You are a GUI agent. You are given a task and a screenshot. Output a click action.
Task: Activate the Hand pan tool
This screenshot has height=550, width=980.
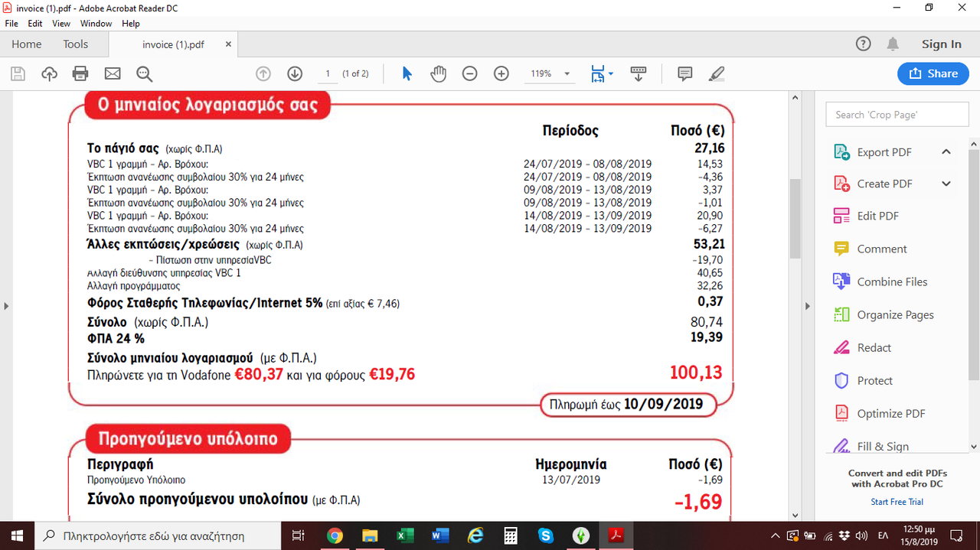[x=438, y=73]
